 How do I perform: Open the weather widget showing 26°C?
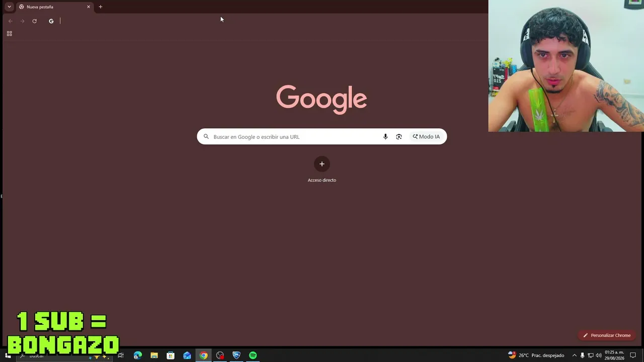click(536, 355)
